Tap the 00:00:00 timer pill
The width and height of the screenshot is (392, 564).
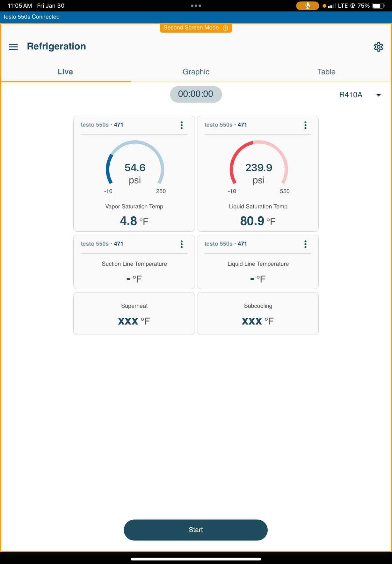pos(196,94)
